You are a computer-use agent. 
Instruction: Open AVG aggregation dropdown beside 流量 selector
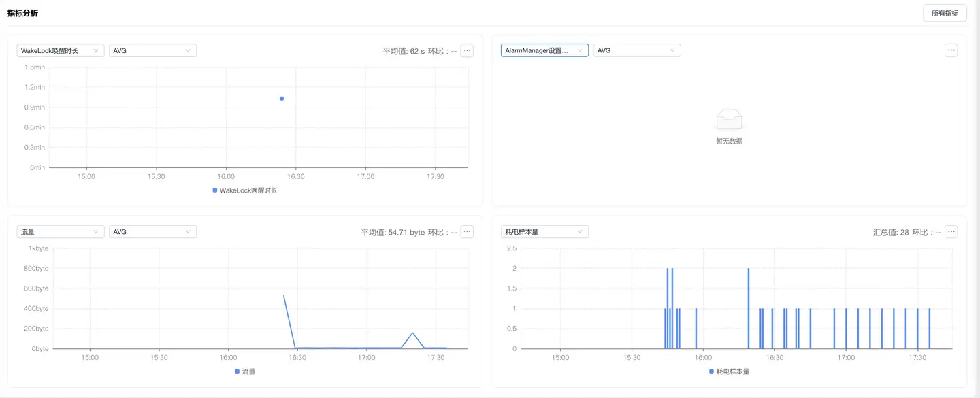[x=152, y=232]
